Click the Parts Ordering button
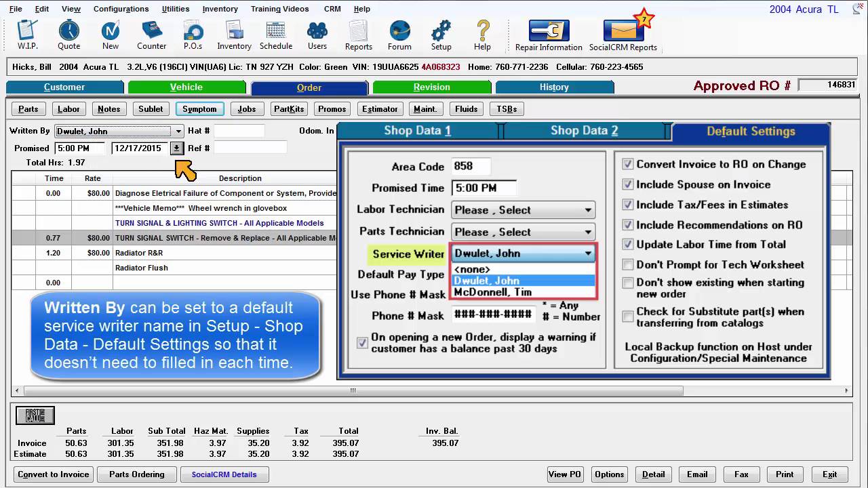The image size is (868, 488). (137, 474)
